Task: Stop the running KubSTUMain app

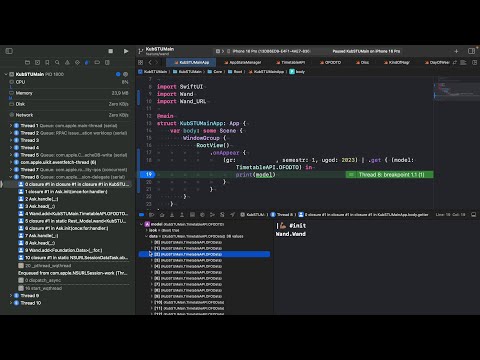Action: pyautogui.click(x=111, y=51)
